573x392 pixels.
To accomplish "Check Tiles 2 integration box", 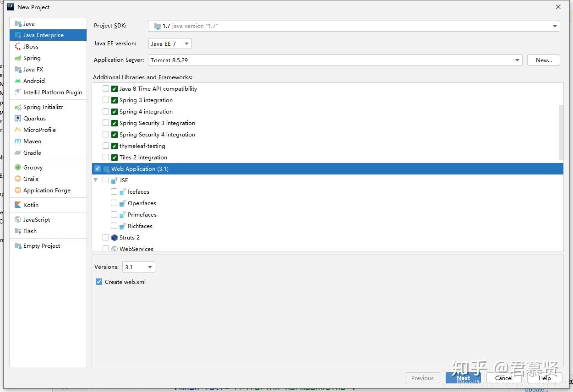I will point(106,158).
